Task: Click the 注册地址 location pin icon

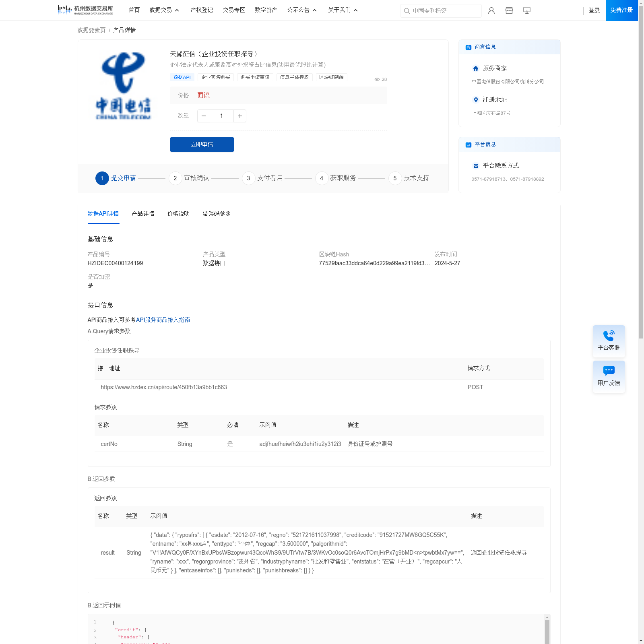Action: pos(476,100)
